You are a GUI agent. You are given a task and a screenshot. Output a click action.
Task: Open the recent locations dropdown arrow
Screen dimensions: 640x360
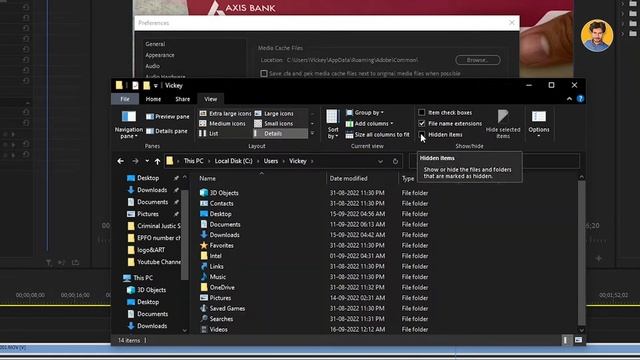147,161
